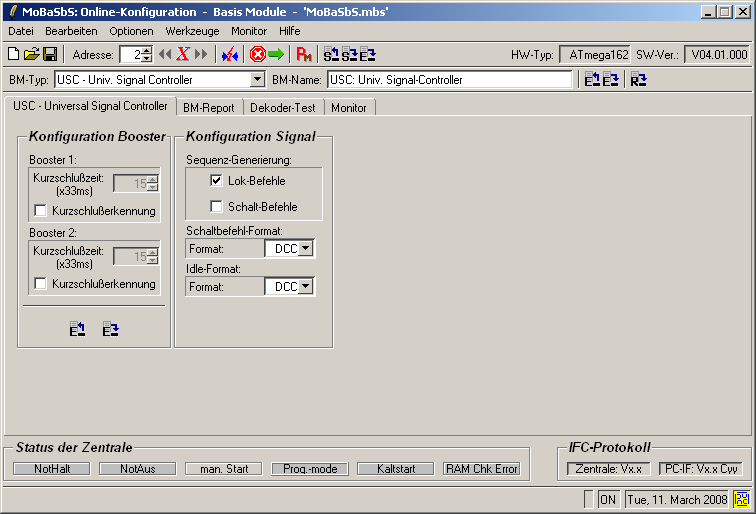Click the red PM programming icon
Image resolution: width=756 pixels, height=514 pixels.
coord(304,55)
